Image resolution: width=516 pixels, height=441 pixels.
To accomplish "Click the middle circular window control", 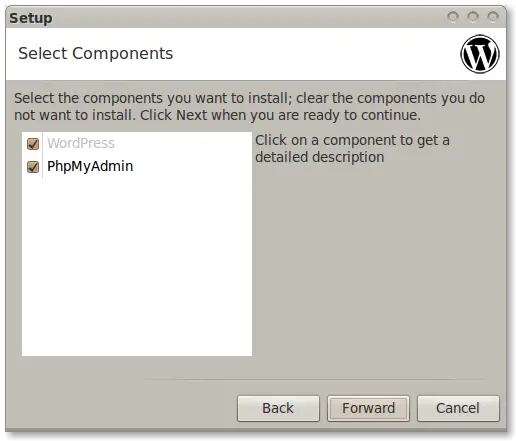I will tap(473, 16).
